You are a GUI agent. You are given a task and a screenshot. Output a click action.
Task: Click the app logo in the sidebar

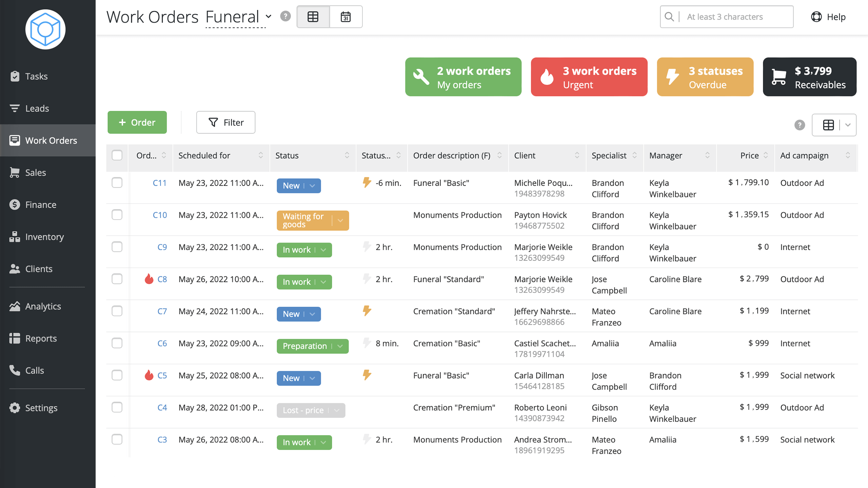(x=45, y=29)
